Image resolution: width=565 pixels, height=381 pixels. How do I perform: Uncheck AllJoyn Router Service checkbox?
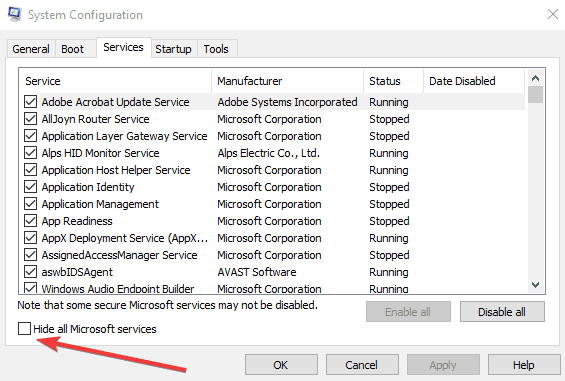pos(31,119)
